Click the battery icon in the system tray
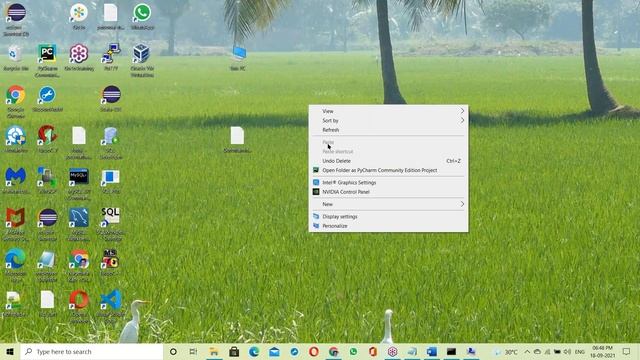This screenshot has width=640, height=360. (x=557, y=351)
